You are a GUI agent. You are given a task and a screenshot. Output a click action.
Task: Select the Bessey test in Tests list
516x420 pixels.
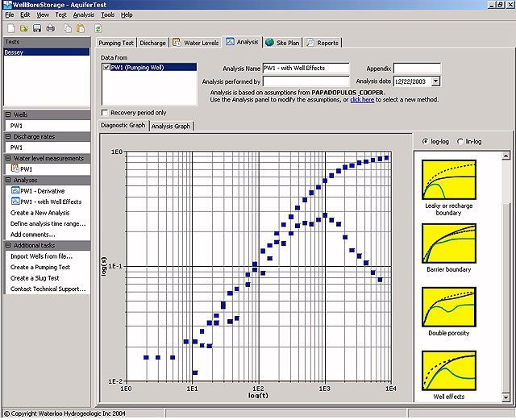click(x=47, y=52)
